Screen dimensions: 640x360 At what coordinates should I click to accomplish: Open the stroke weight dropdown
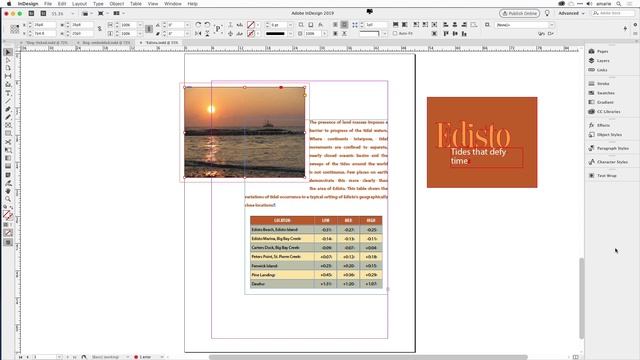tap(290, 25)
